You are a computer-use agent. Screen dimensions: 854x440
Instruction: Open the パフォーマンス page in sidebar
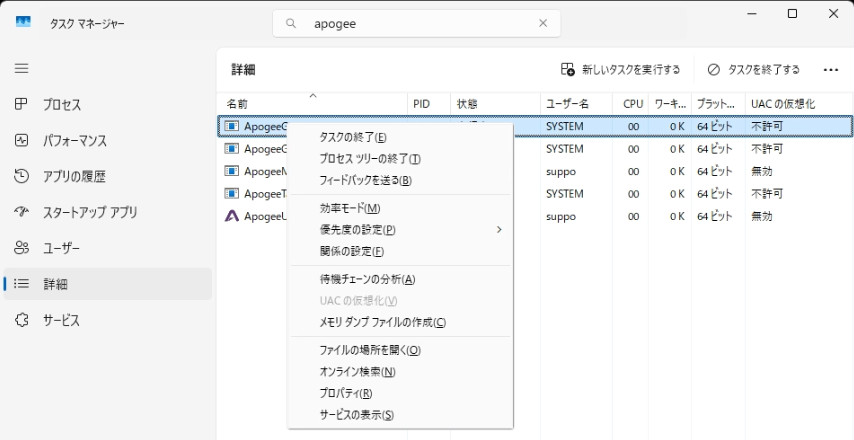(74, 141)
